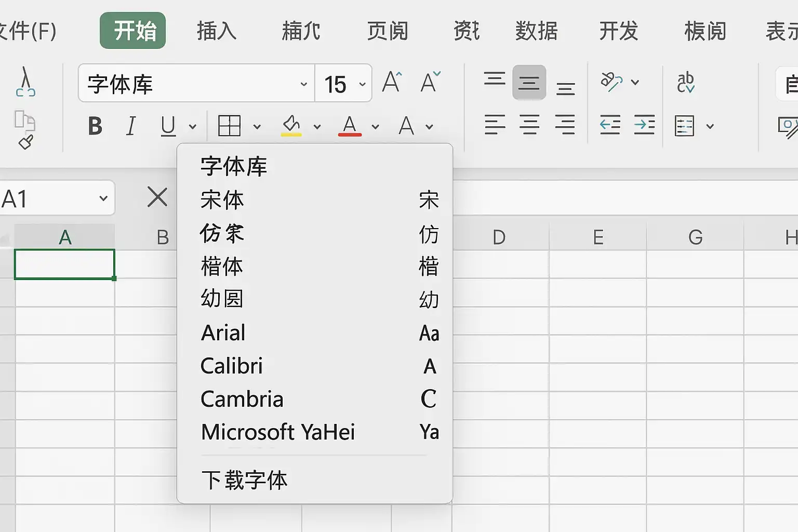Click the decrease font size icon
The width and height of the screenshot is (798, 532).
coord(431,82)
